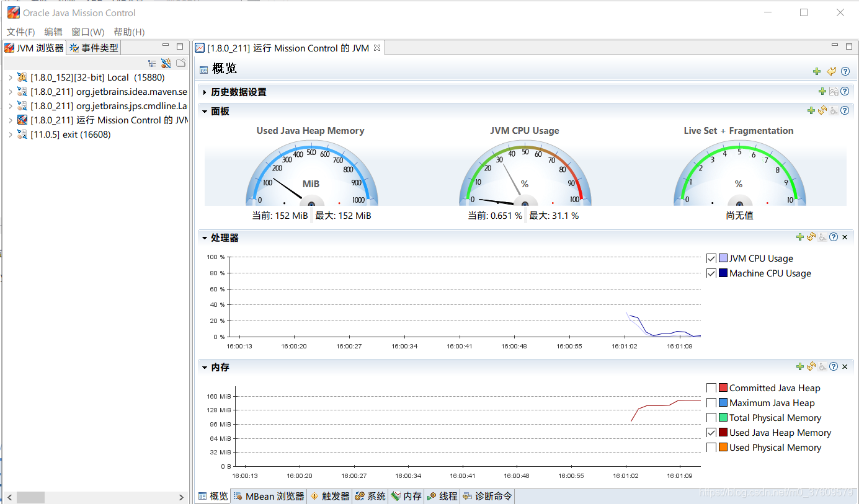
Task: Add attribute via plus in 处理器 section
Action: click(x=800, y=237)
